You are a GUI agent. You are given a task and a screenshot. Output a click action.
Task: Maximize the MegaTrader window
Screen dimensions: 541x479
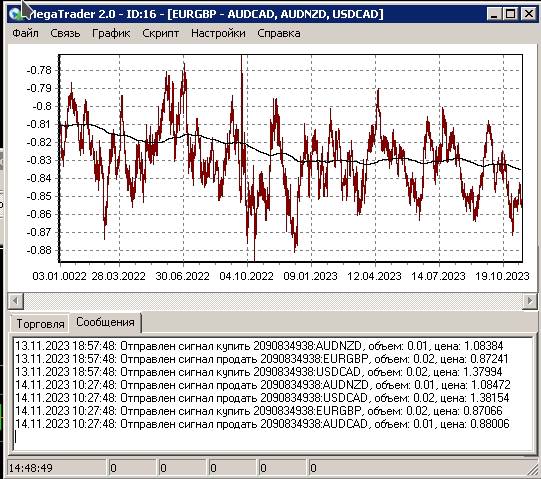tap(511, 14)
